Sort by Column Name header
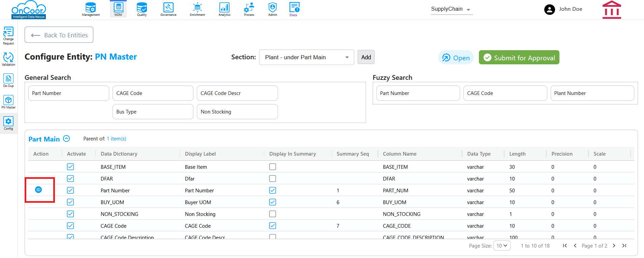 [x=400, y=154]
